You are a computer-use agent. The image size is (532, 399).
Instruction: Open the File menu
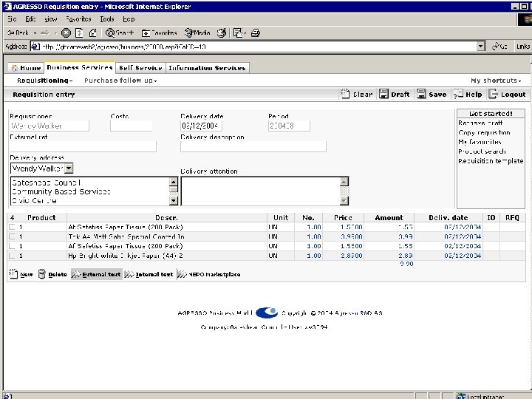[12, 19]
